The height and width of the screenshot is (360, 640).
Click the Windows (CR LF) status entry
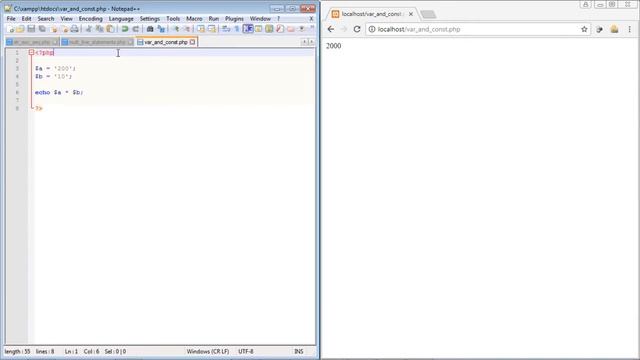click(208, 351)
